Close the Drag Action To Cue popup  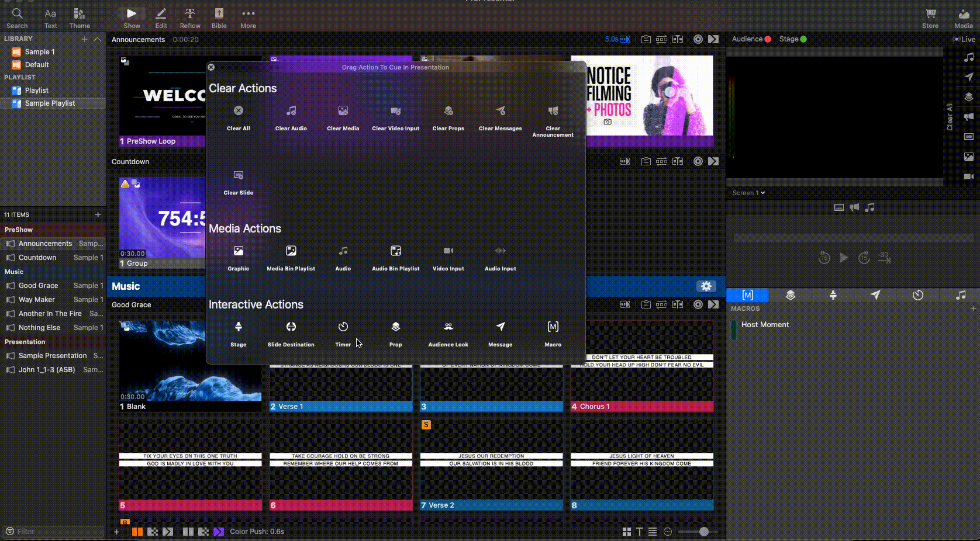tap(211, 67)
